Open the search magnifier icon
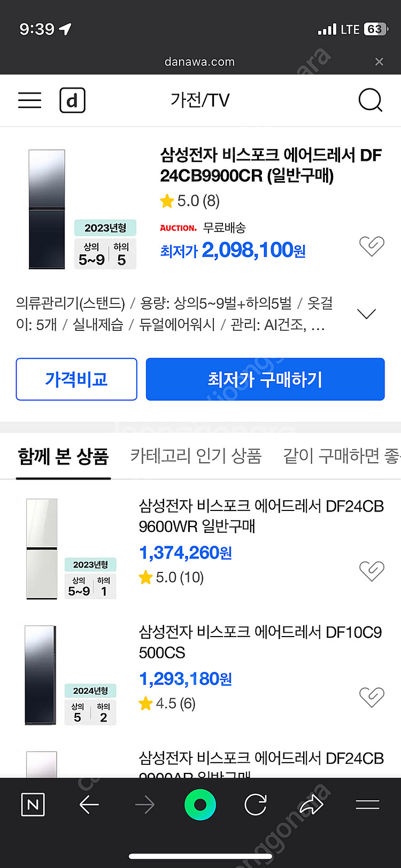Image resolution: width=401 pixels, height=868 pixels. pyautogui.click(x=370, y=100)
